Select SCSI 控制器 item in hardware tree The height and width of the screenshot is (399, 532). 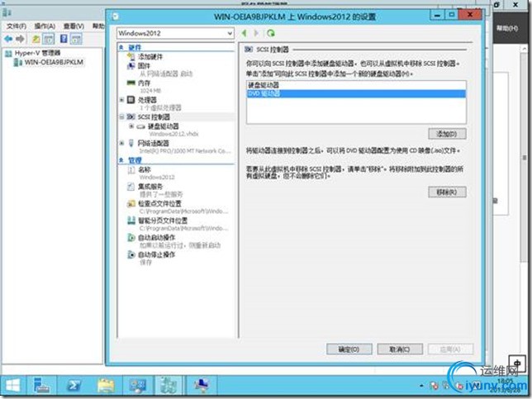tap(154, 116)
